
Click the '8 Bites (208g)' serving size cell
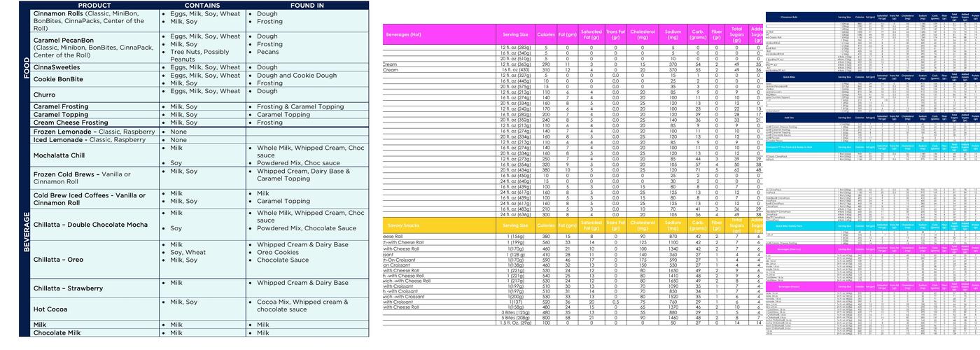(x=515, y=317)
